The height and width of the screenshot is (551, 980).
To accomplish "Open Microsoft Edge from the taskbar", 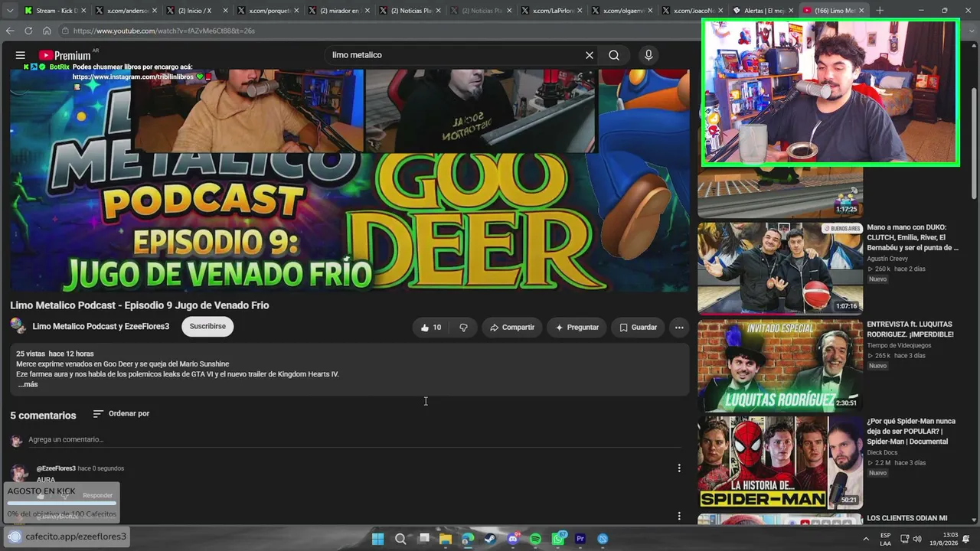I will pyautogui.click(x=468, y=539).
